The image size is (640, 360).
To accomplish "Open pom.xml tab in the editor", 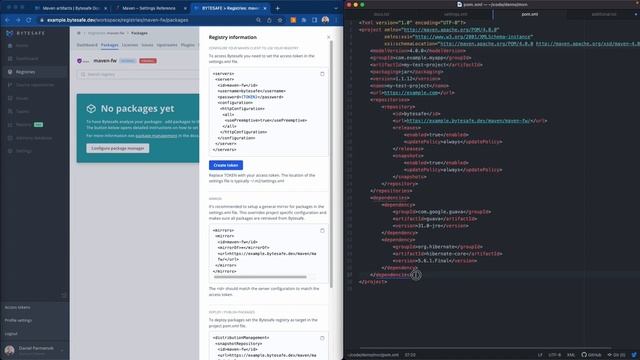I will click(530, 14).
